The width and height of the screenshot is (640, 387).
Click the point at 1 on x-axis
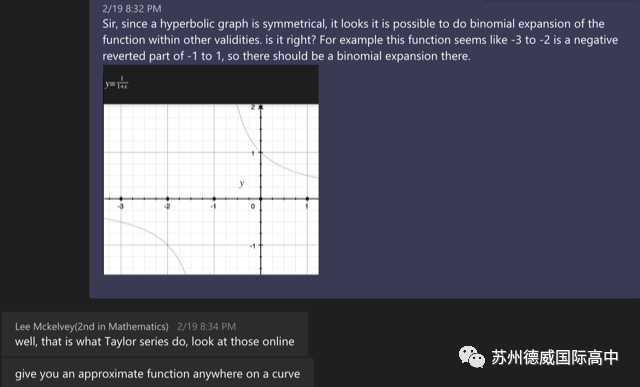(307, 199)
